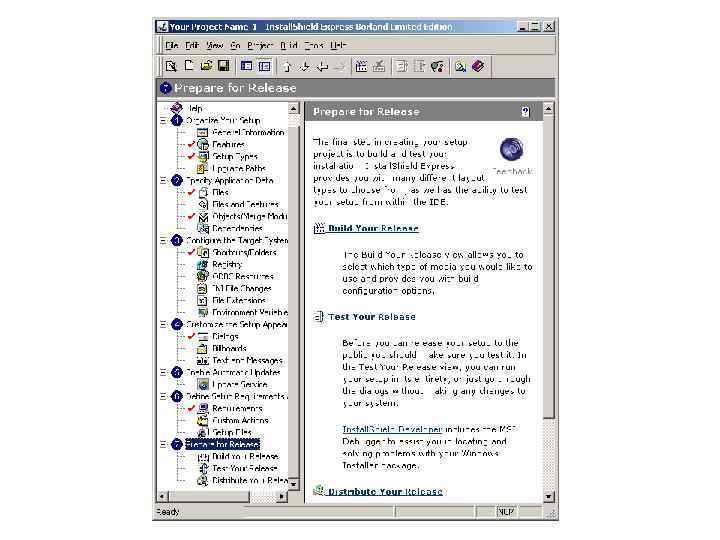Select Test Your Release in the tree
Image resolution: width=720 pixels, height=540 pixels.
[x=244, y=468]
